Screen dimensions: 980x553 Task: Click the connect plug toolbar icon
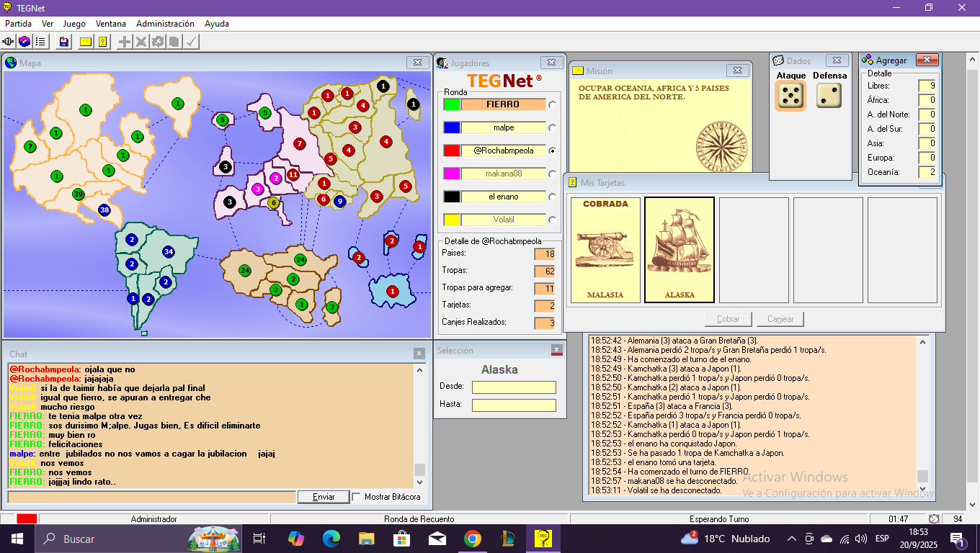(x=9, y=42)
